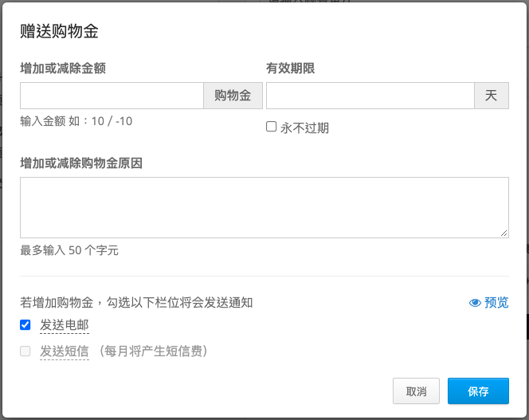Click the eye preview icon
Viewport: 529px width, 420px height.
[475, 303]
